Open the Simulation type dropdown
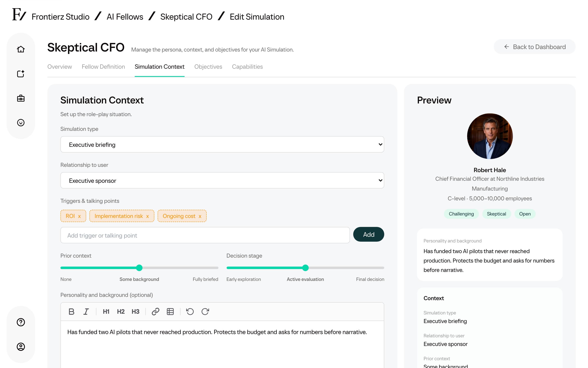The width and height of the screenshot is (588, 368). click(x=222, y=144)
